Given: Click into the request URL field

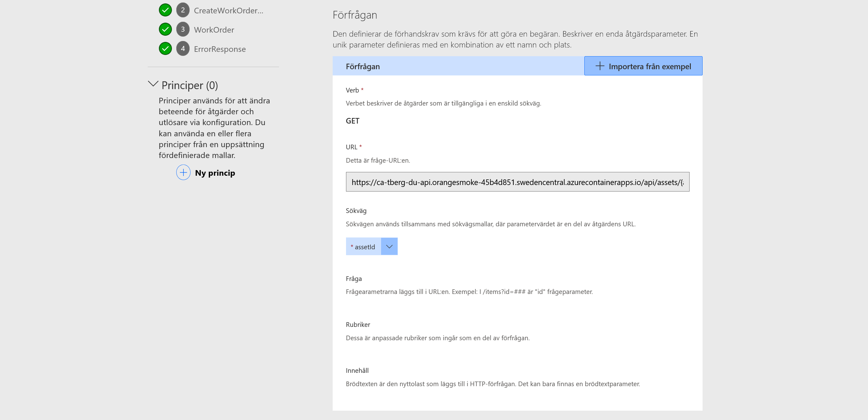Looking at the screenshot, I should click(518, 182).
